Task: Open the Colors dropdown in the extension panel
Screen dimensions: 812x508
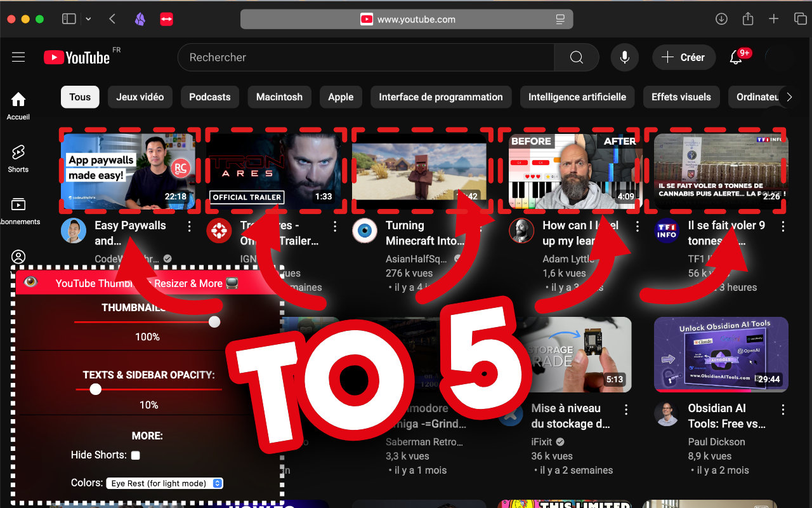Action: click(165, 483)
